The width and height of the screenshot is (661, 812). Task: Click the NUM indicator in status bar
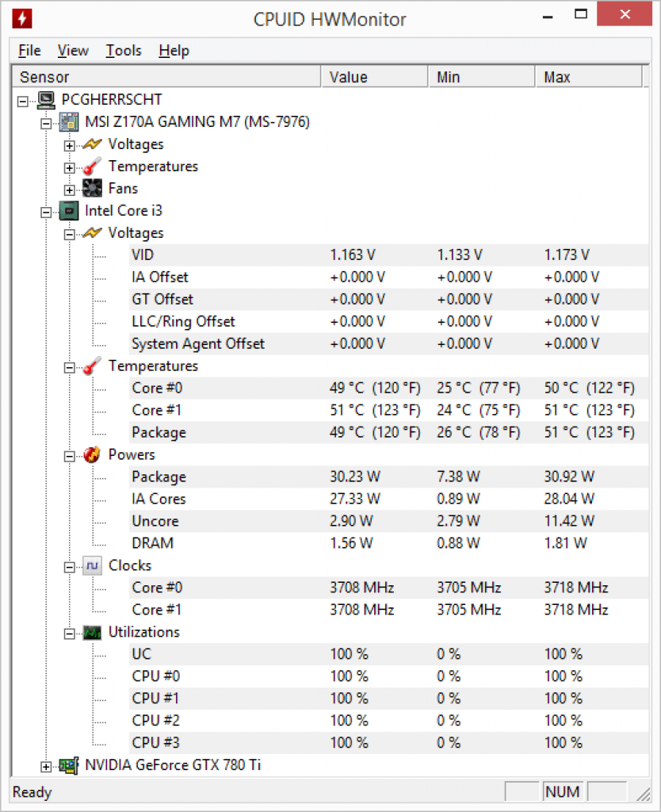(563, 792)
